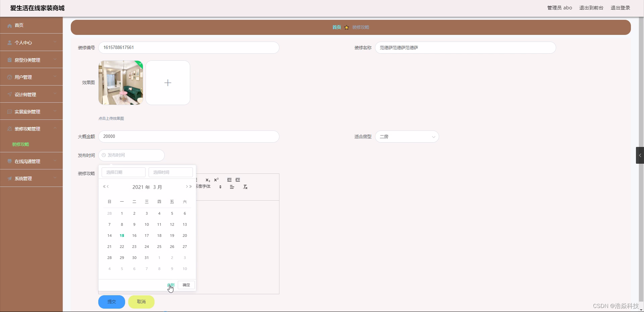Open the 适合房型 dropdown showing 二房
The image size is (644, 312).
point(407,137)
